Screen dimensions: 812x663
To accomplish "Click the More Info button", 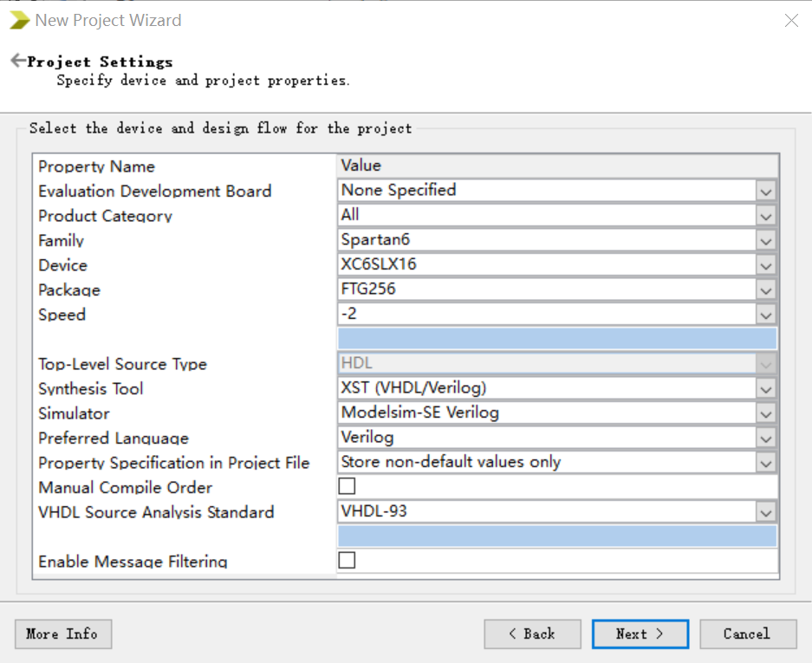I will pos(62,634).
